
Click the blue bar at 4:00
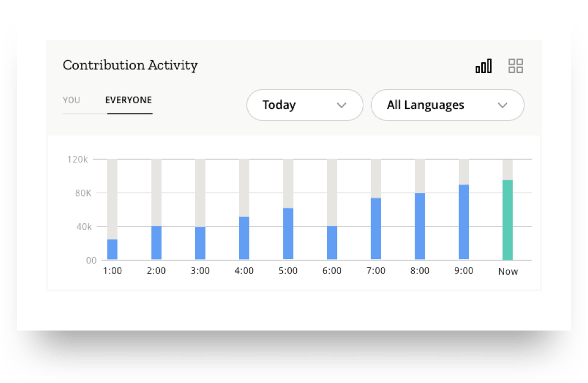[244, 238]
